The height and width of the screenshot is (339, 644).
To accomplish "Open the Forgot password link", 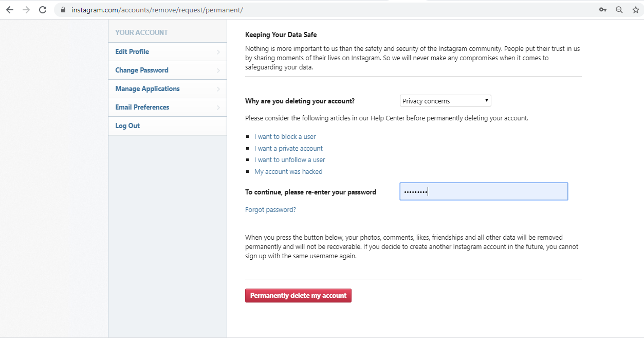I will click(x=270, y=209).
